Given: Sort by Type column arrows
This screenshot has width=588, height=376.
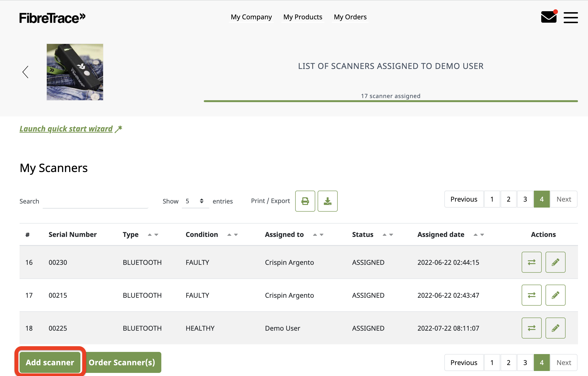Looking at the screenshot, I should [153, 235].
